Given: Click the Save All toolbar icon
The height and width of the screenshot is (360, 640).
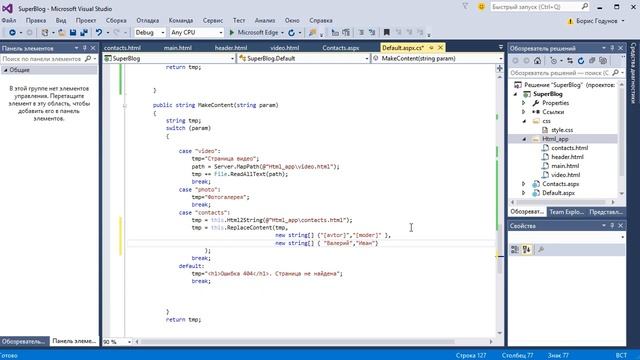Looking at the screenshot, I should pyautogui.click(x=84, y=32).
